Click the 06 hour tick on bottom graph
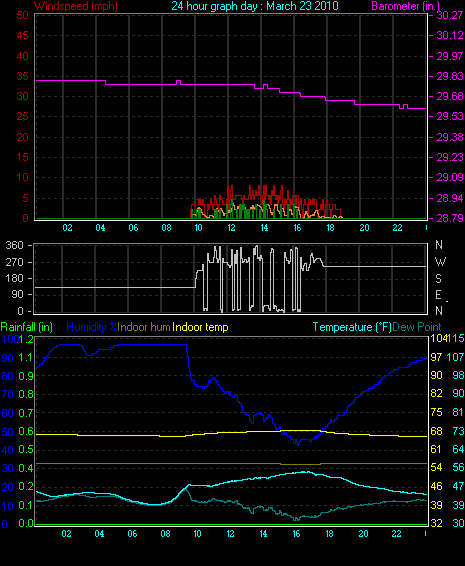The image size is (465, 566). (x=132, y=534)
